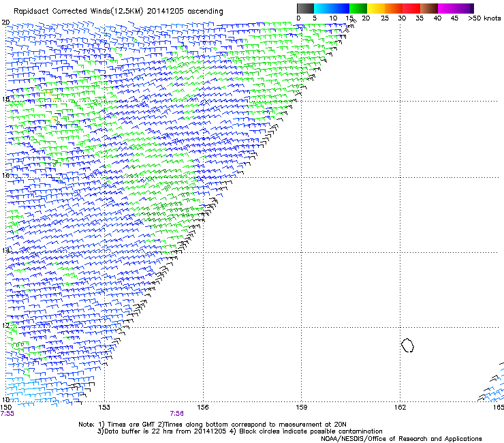Screen dimensions: 504x443
Task: Click the purple 7:55 time label
Action: 7,414
